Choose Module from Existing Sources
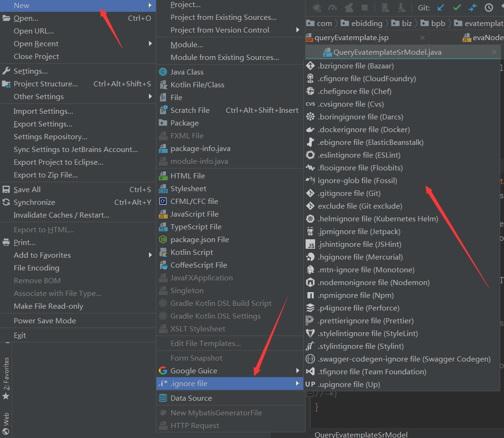Image resolution: width=504 pixels, height=438 pixels. click(x=230, y=58)
